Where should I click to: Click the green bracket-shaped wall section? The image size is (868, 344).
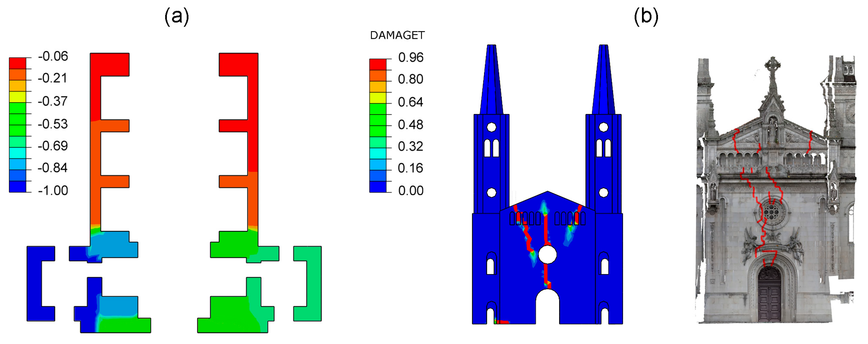tap(314, 283)
